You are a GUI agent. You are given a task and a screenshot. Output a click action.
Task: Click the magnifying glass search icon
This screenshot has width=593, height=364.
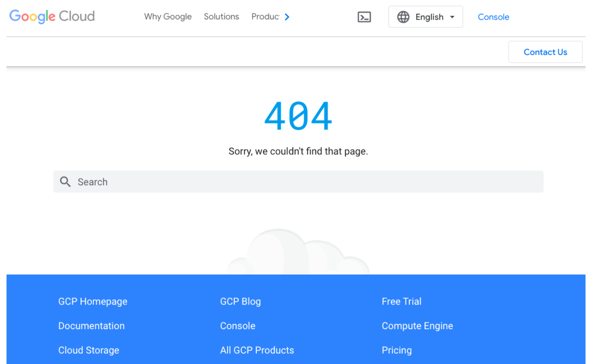[x=65, y=182]
